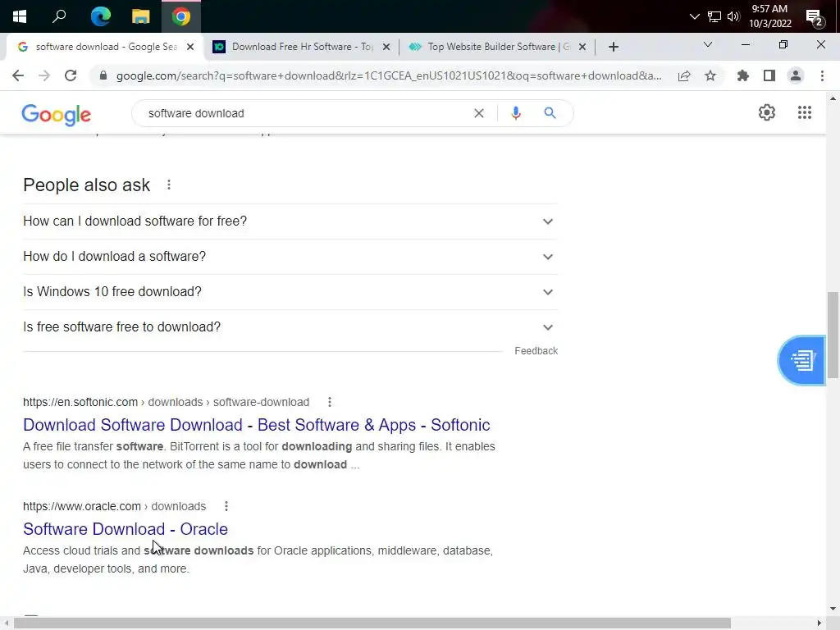The height and width of the screenshot is (630, 840).
Task: Open Softonic Download Software Download result
Action: pyautogui.click(x=256, y=425)
